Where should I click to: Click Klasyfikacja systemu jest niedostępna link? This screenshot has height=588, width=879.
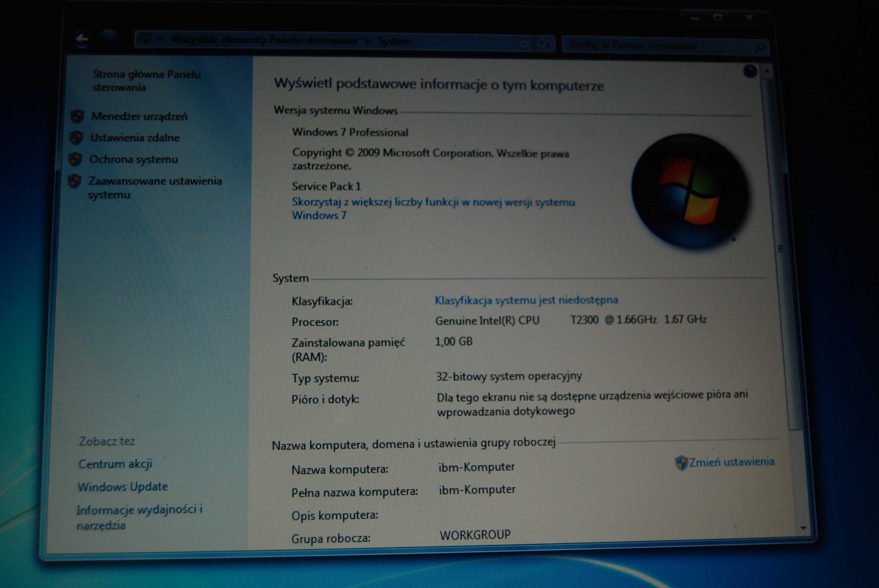point(526,300)
